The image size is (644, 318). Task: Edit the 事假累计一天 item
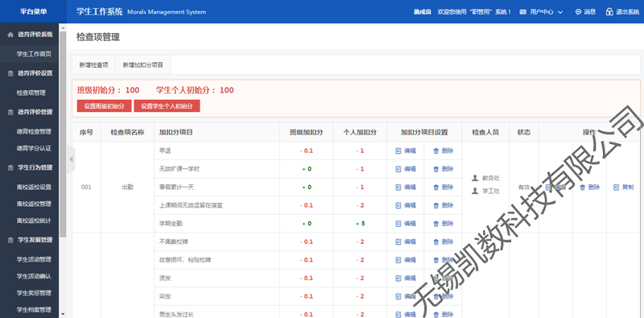pos(406,187)
